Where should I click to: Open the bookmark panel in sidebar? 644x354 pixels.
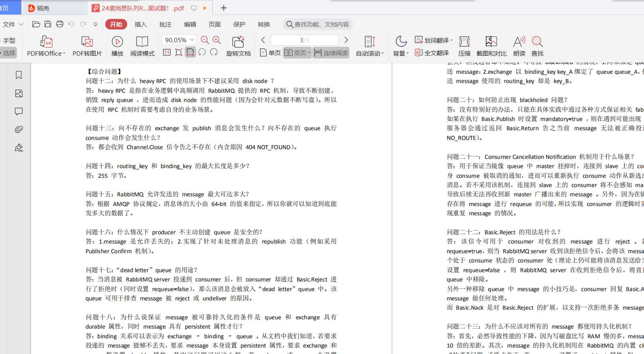(19, 75)
